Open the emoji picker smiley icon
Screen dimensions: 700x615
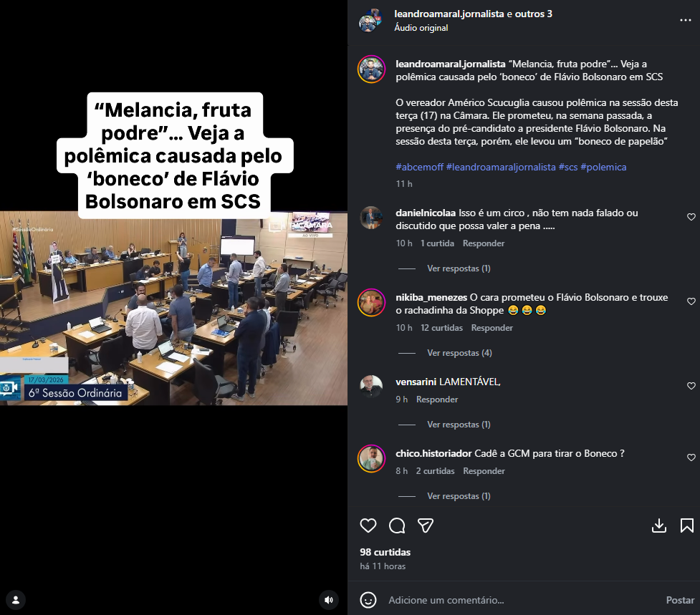pos(368,600)
